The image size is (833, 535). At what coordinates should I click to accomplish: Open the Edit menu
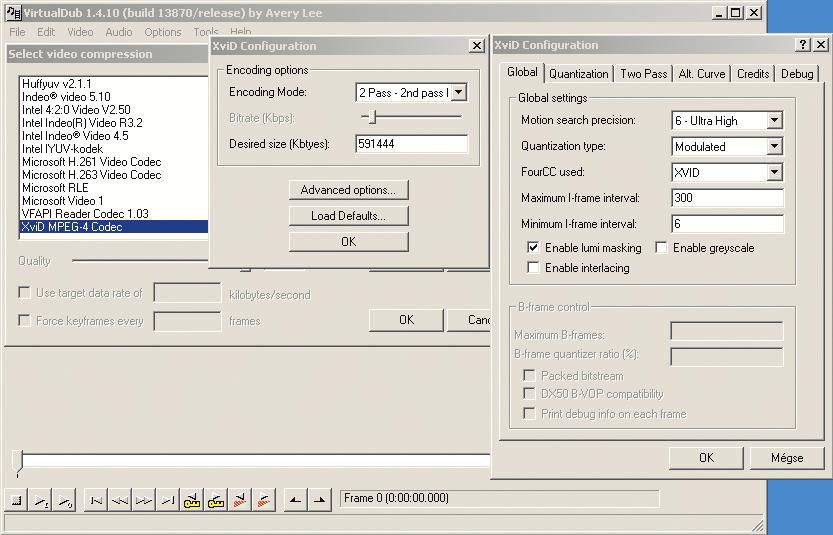46,32
